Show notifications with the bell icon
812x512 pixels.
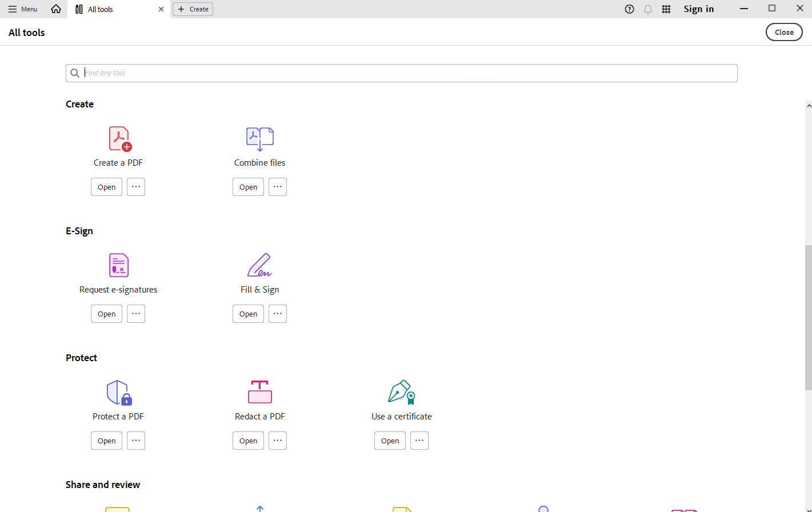(647, 9)
